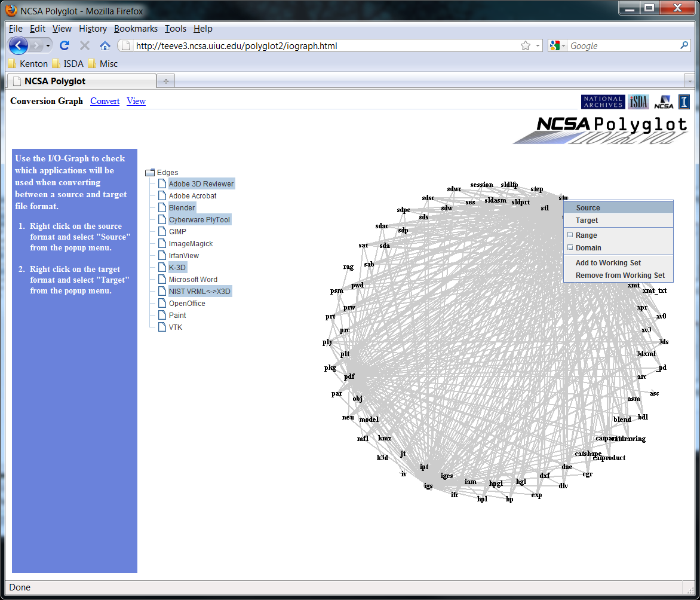Select the NCSA Polyglot tab
The height and width of the screenshot is (600, 700).
tap(82, 81)
